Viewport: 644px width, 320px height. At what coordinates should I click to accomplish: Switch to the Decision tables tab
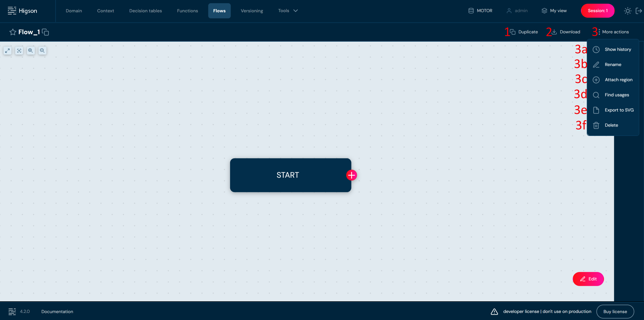[145, 11]
